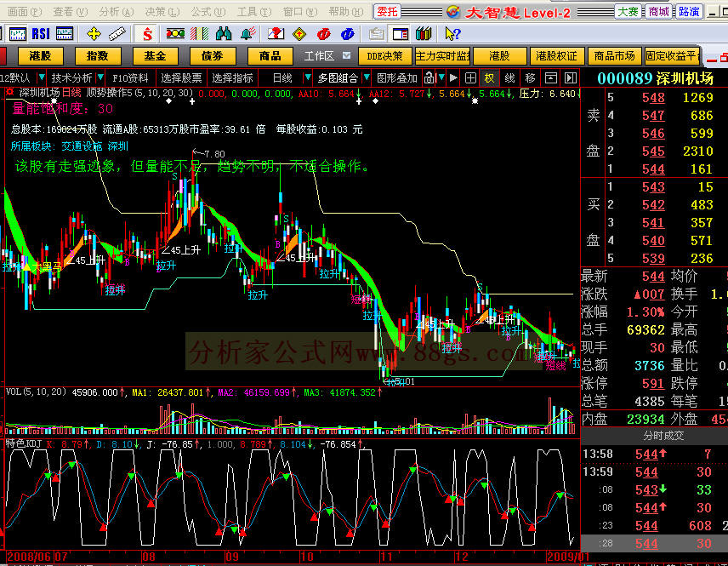Open the 窗口 menu
This screenshot has height=566, width=728.
pyautogui.click(x=300, y=12)
